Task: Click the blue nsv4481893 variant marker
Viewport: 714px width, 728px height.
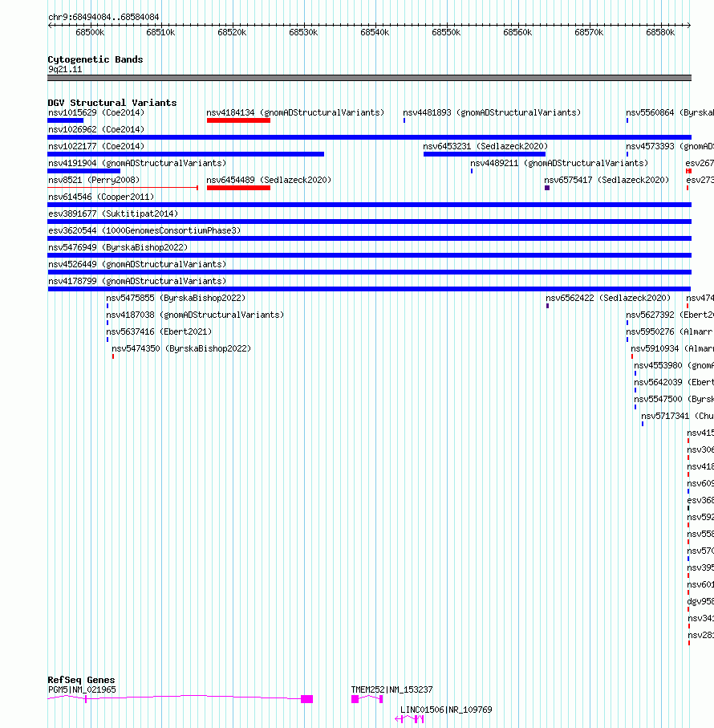Action: click(x=404, y=120)
